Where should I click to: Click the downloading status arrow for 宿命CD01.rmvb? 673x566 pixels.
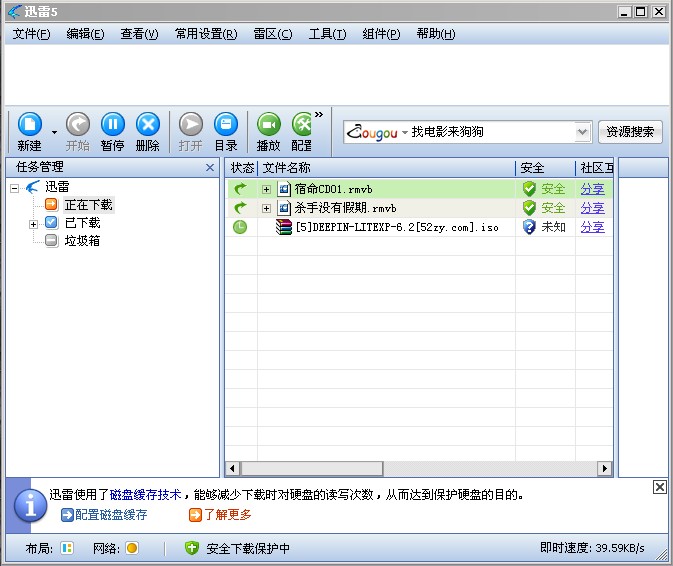pos(240,189)
